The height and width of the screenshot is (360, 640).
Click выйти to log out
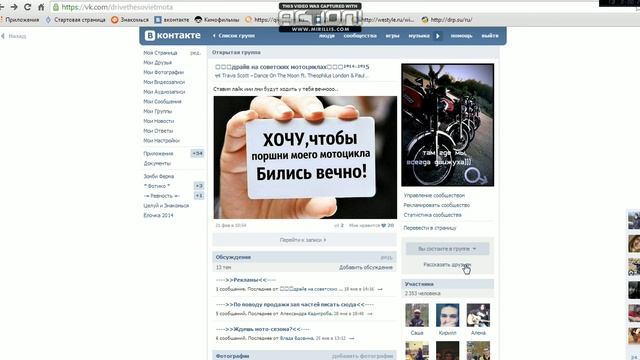coord(490,36)
